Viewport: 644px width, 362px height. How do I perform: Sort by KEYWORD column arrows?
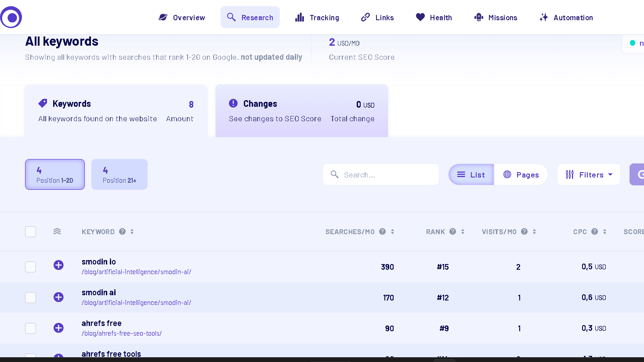(132, 232)
